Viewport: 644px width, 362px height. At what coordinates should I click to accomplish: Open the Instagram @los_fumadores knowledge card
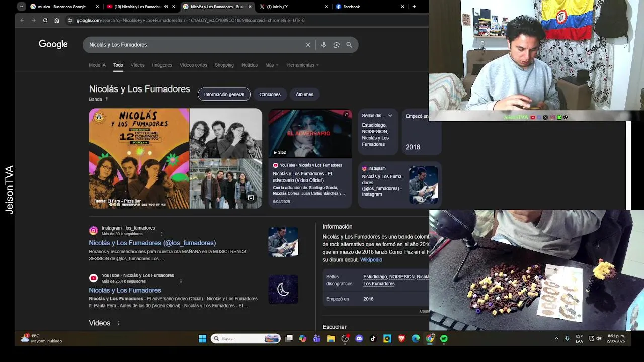(399, 185)
